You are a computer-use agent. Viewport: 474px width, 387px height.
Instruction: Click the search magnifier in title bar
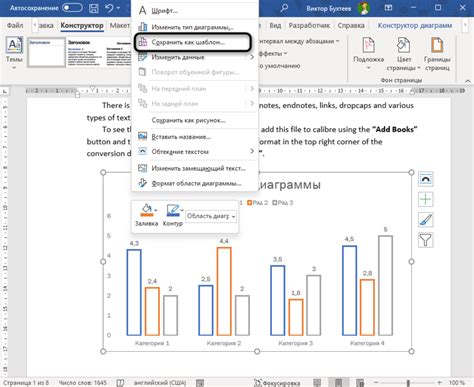tap(284, 8)
